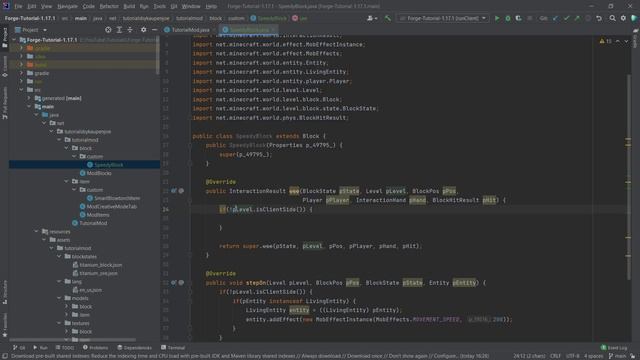The width and height of the screenshot is (640, 360).
Task: Open the Build menu
Action: coord(129,7)
